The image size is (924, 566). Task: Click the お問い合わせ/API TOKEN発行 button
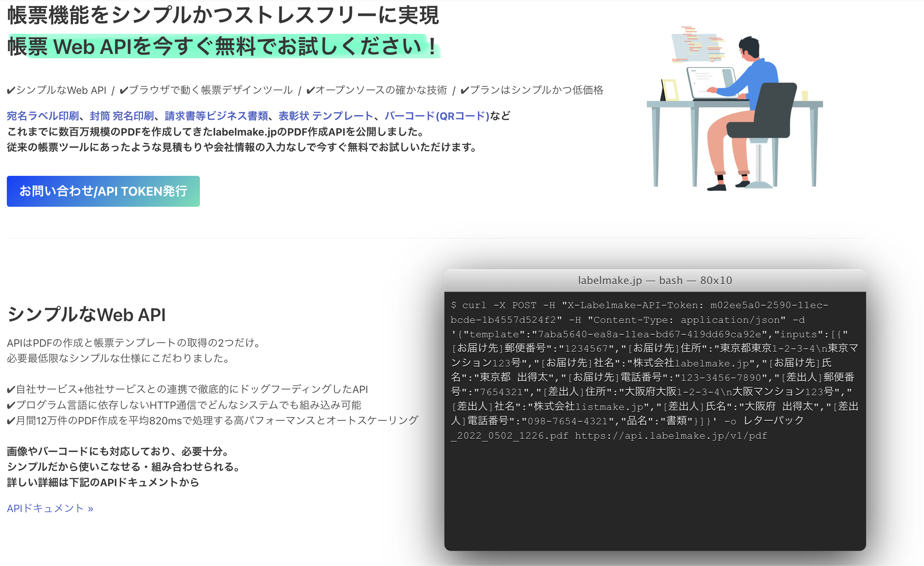point(103,191)
